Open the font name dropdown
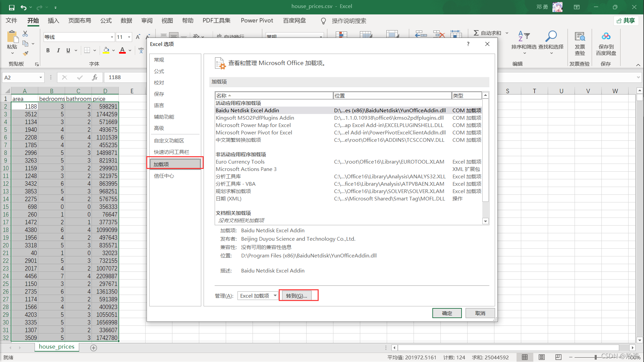This screenshot has width=644, height=362. [112, 37]
